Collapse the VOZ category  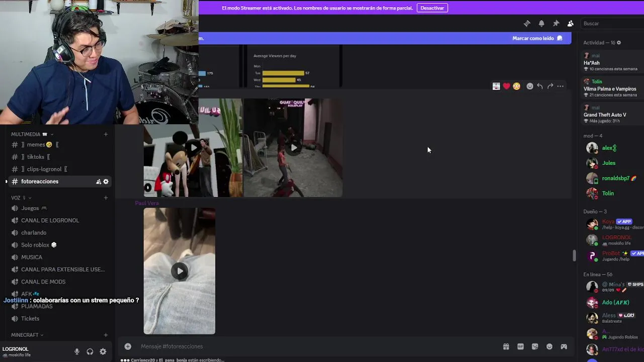tap(21, 198)
